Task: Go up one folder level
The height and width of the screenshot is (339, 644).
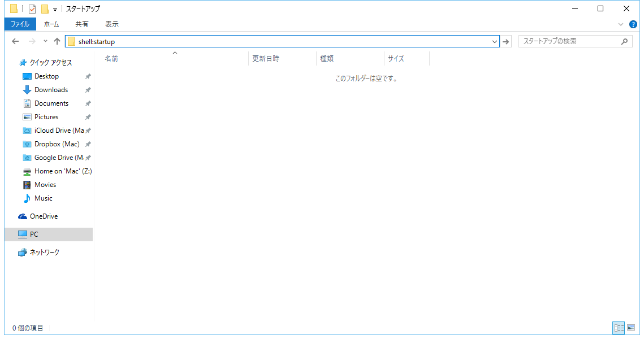Action: (57, 41)
